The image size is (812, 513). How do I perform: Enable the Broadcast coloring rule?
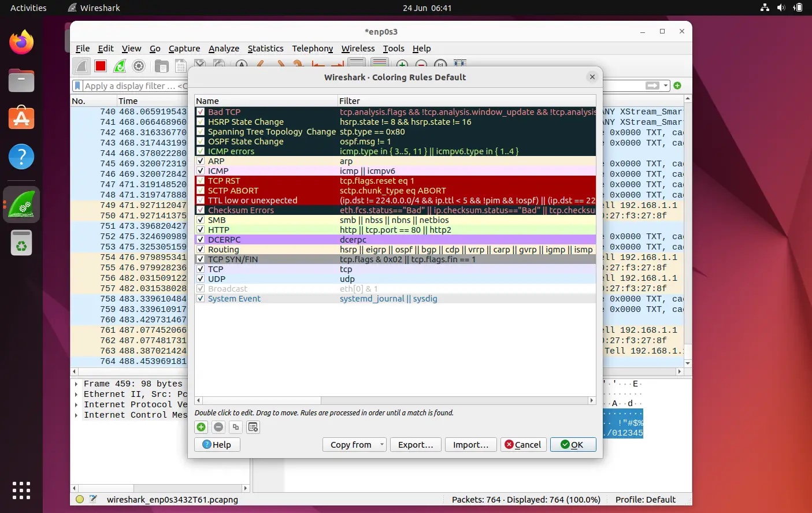201,288
